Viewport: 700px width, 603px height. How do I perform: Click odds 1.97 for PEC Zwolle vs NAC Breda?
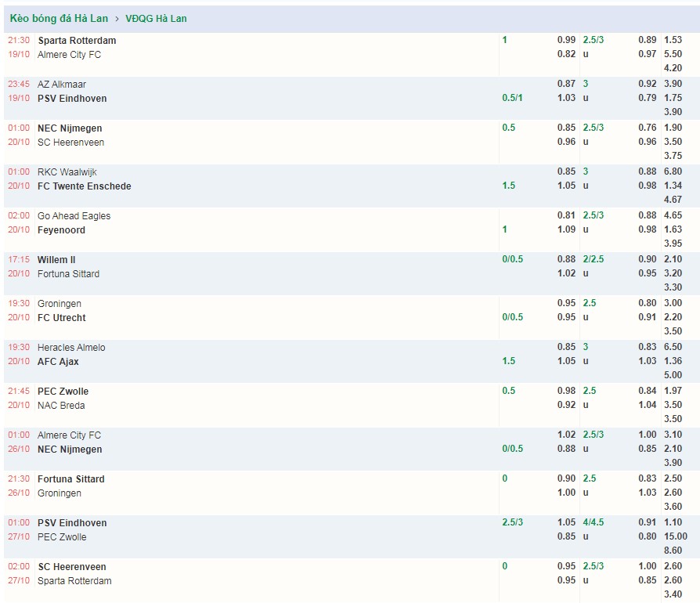coord(673,390)
